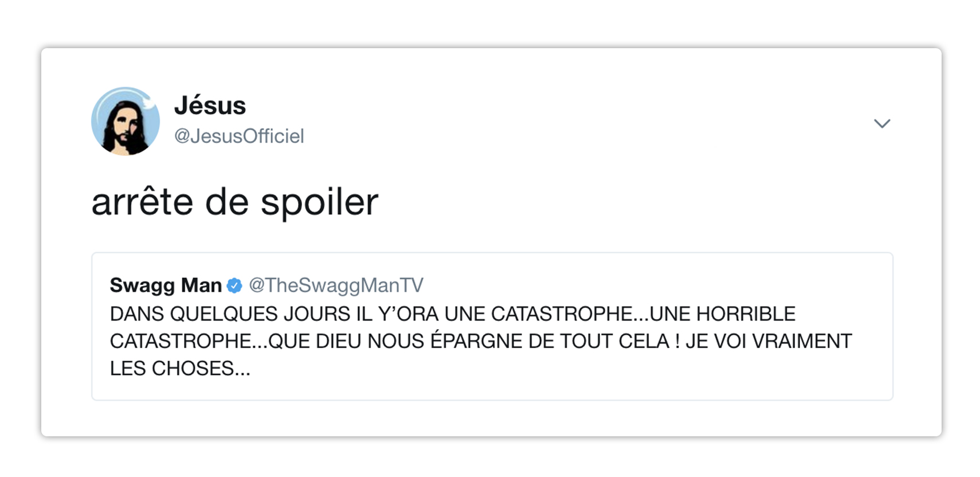Open quoted tweet at "DANS QUELQUES JOURS"
The image size is (980, 477).
(x=229, y=314)
